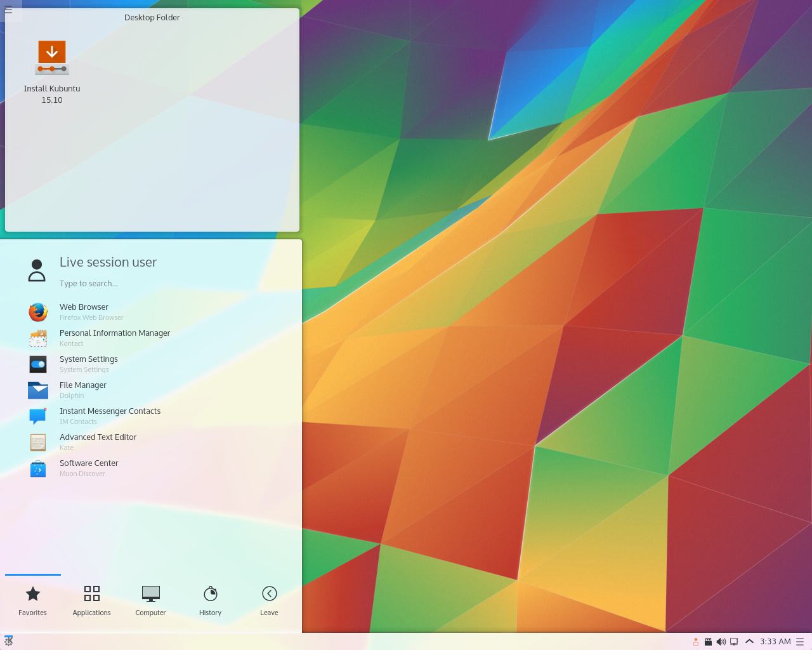Click the volume speaker tray icon
The image size is (812, 650).
coord(721,642)
